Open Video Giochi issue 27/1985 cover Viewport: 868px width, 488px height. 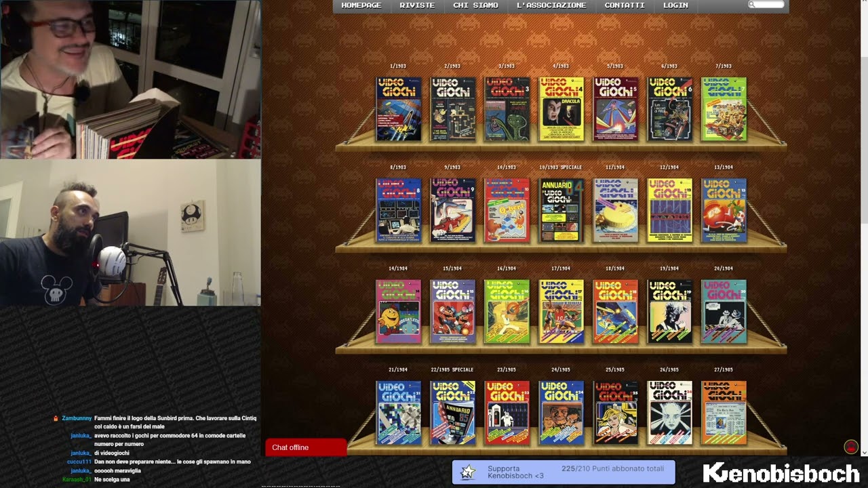click(724, 413)
